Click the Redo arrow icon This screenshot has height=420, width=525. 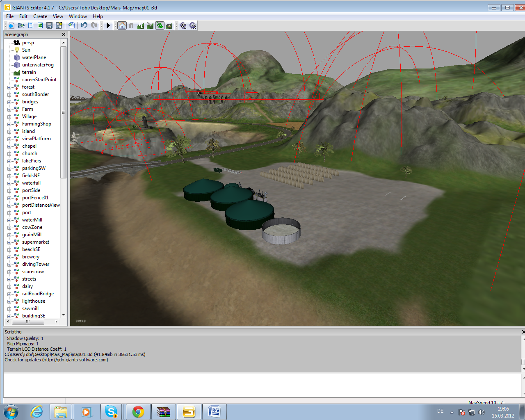click(94, 25)
